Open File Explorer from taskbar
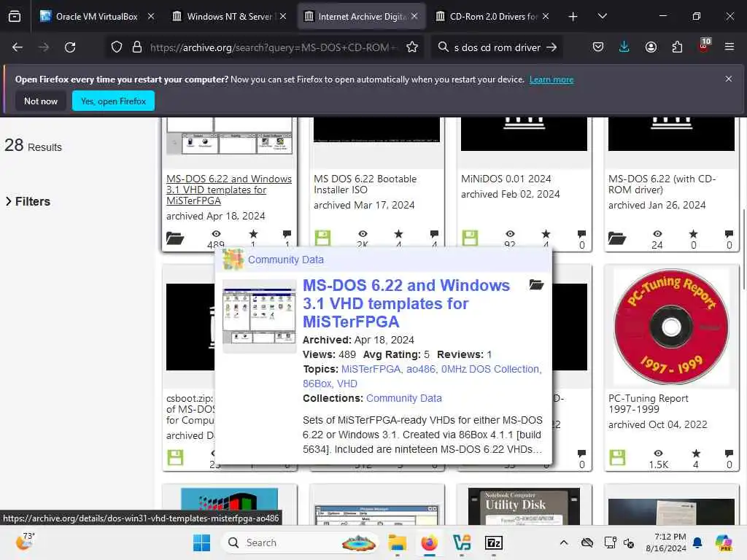Screen dimensions: 747x560 tap(397, 542)
